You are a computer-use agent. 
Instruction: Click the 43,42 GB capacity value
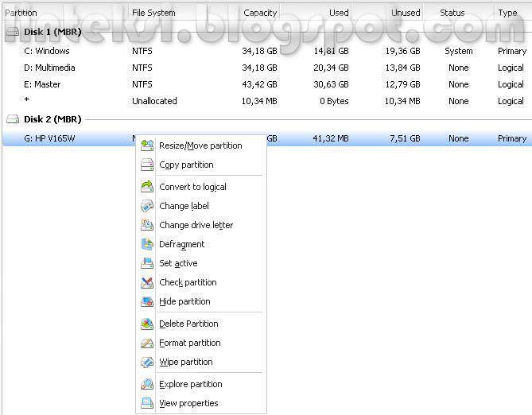[x=259, y=84]
